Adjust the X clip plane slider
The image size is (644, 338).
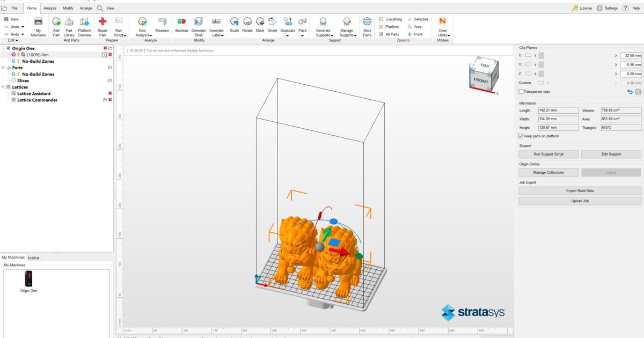(x=540, y=56)
